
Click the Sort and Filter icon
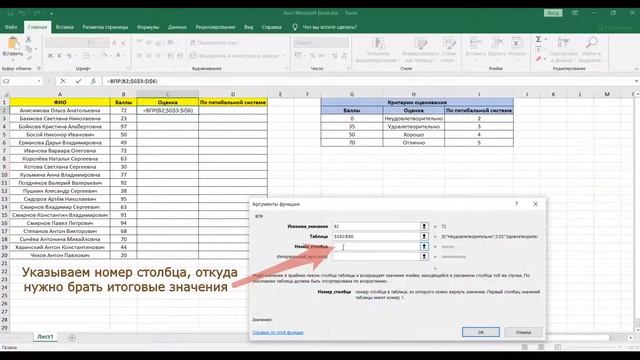tap(563, 42)
